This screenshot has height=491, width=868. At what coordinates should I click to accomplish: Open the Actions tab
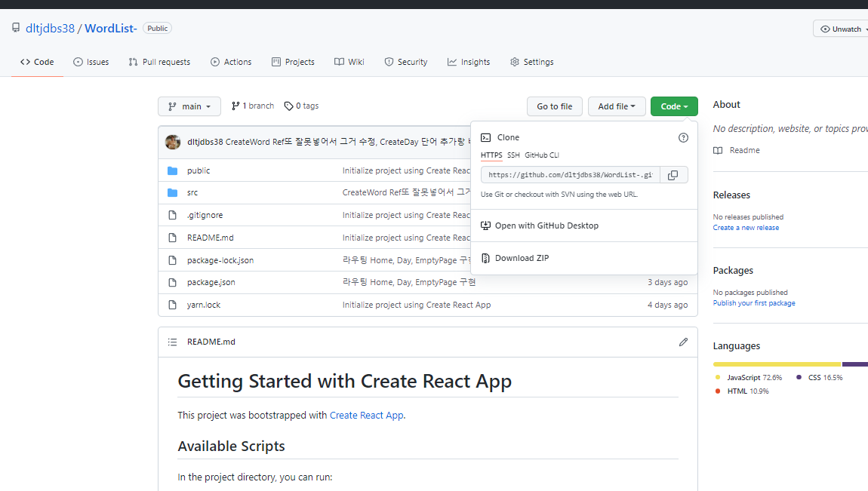pos(231,62)
